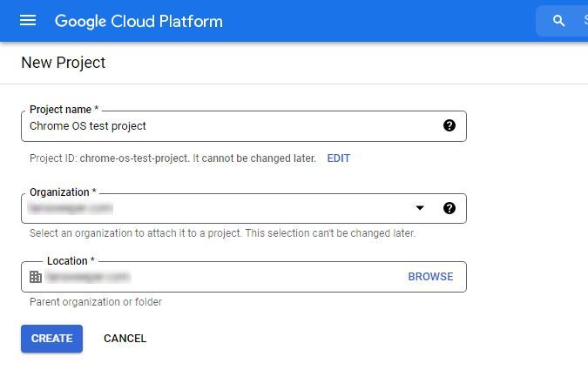Viewport: 588px width, 370px height.
Task: Click the building icon in Location field
Action: [36, 277]
